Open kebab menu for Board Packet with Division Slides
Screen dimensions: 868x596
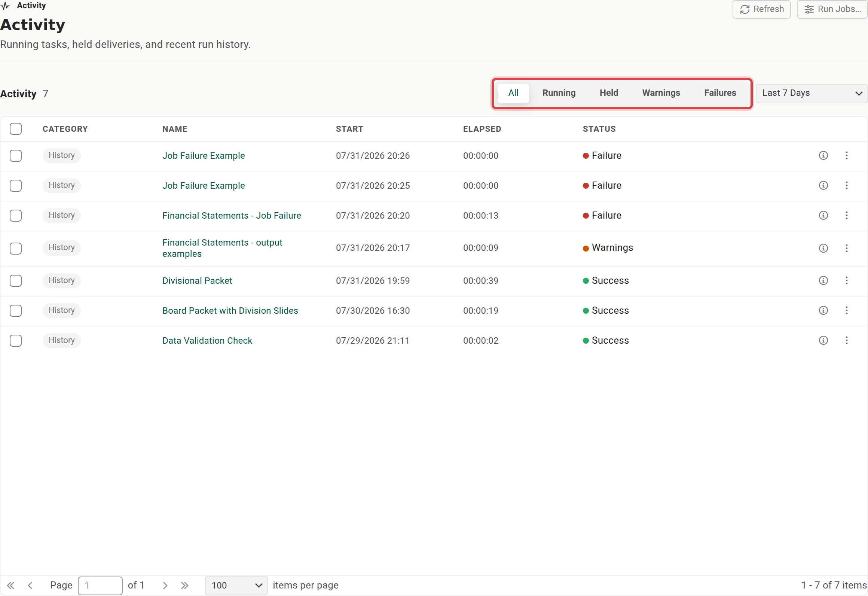click(846, 310)
